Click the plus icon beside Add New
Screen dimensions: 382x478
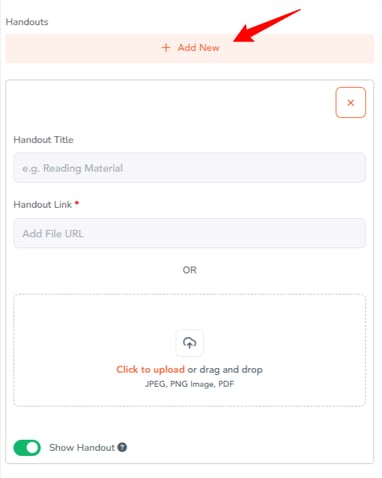pyautogui.click(x=166, y=48)
